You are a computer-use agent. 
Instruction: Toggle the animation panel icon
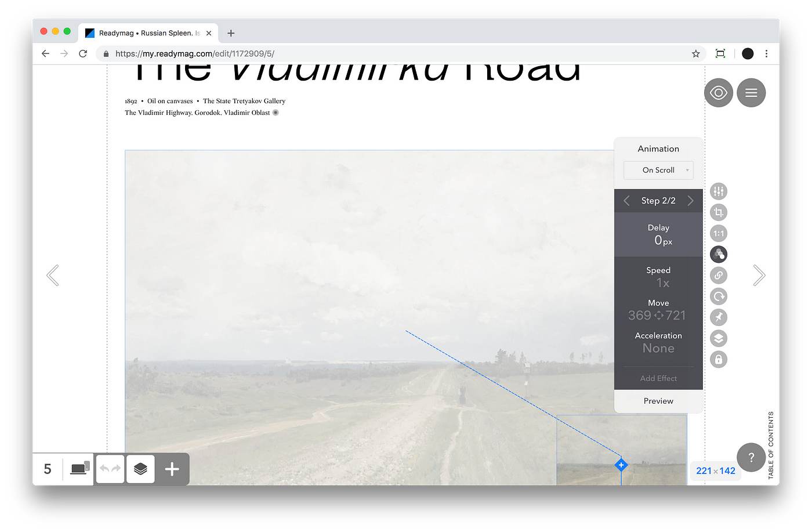[x=719, y=254]
